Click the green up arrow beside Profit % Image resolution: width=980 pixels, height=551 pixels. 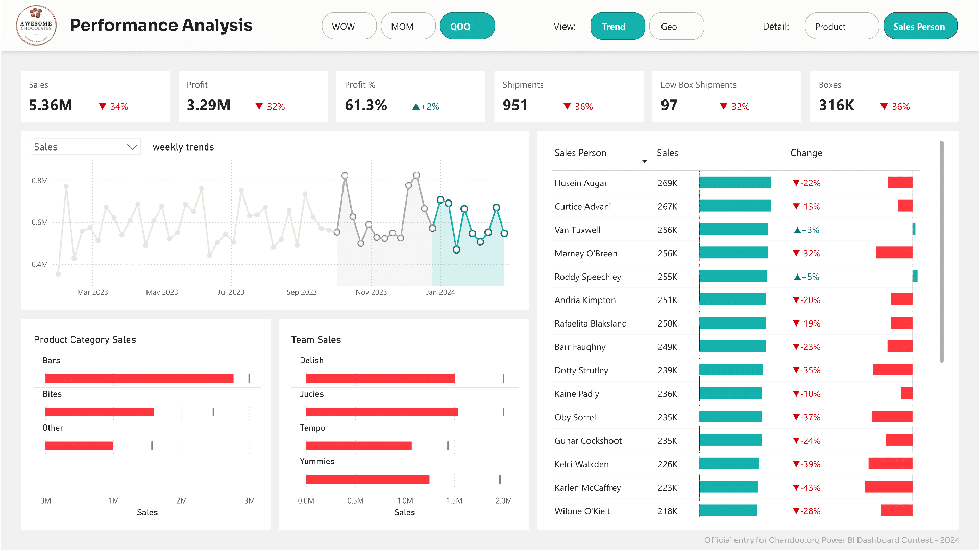pyautogui.click(x=416, y=107)
